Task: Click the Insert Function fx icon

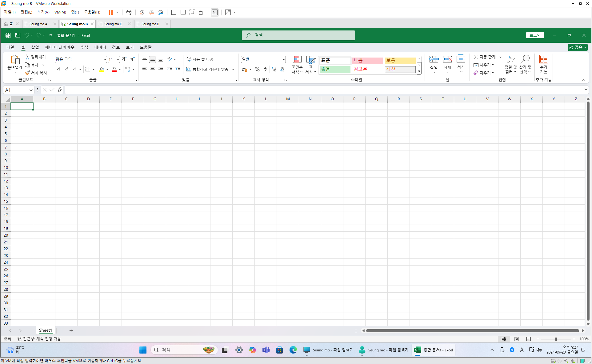Action: click(x=59, y=90)
